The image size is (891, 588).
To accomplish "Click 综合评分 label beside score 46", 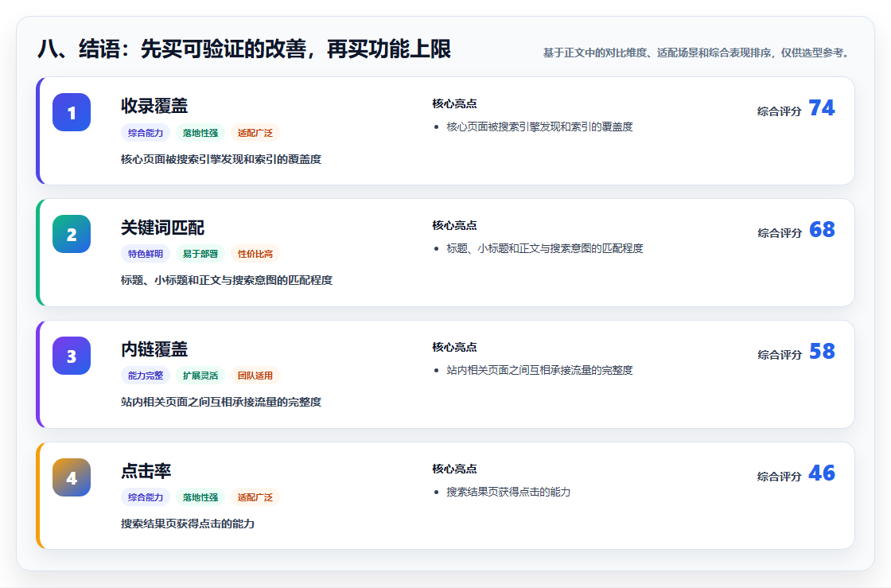I will pos(779,476).
